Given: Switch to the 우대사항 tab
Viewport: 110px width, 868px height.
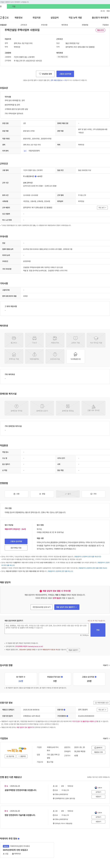Looking at the screenshot, I should 44,25.
